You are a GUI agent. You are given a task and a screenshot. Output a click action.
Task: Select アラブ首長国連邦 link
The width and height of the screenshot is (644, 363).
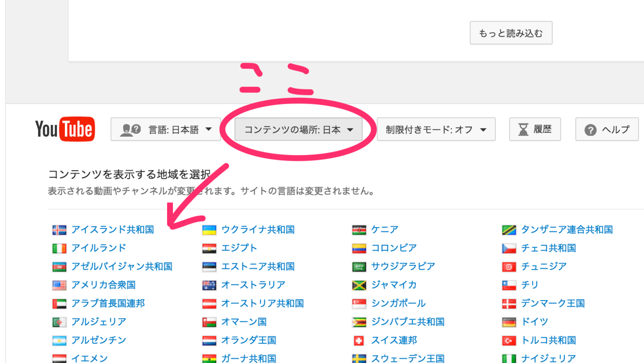pos(108,303)
